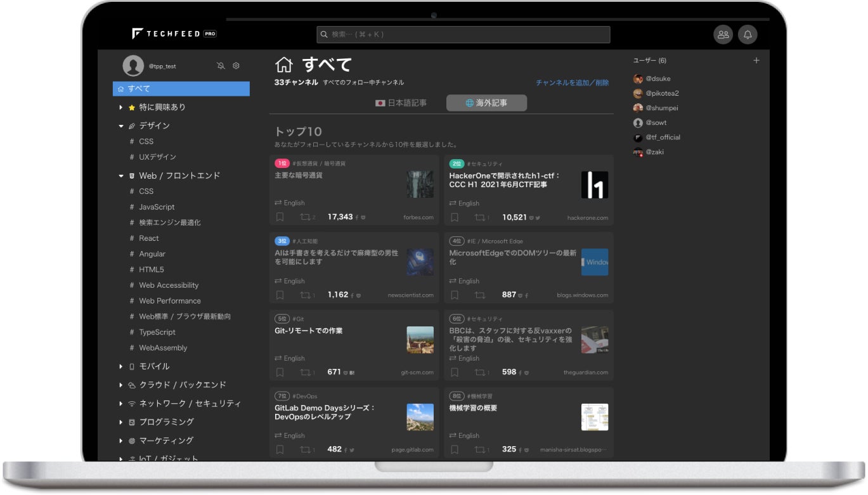The width and height of the screenshot is (868, 495).
Task: Open notifications with the bell icon in top bar
Action: (x=748, y=35)
